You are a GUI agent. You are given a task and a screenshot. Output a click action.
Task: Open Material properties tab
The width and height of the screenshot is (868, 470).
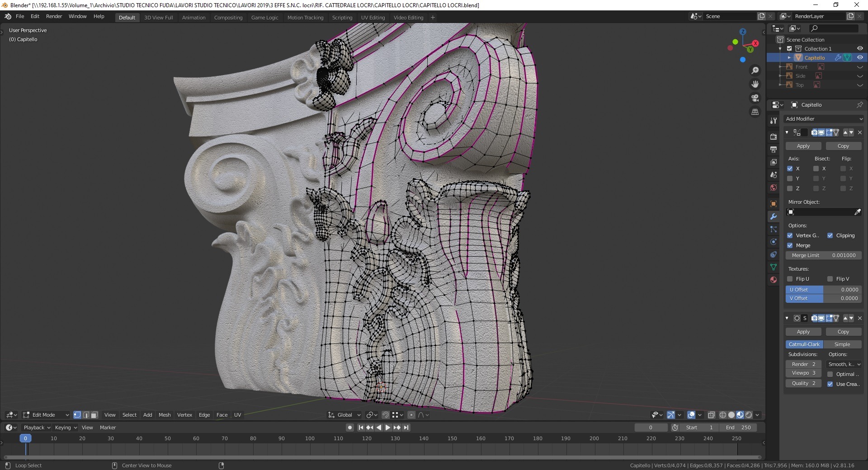774,280
